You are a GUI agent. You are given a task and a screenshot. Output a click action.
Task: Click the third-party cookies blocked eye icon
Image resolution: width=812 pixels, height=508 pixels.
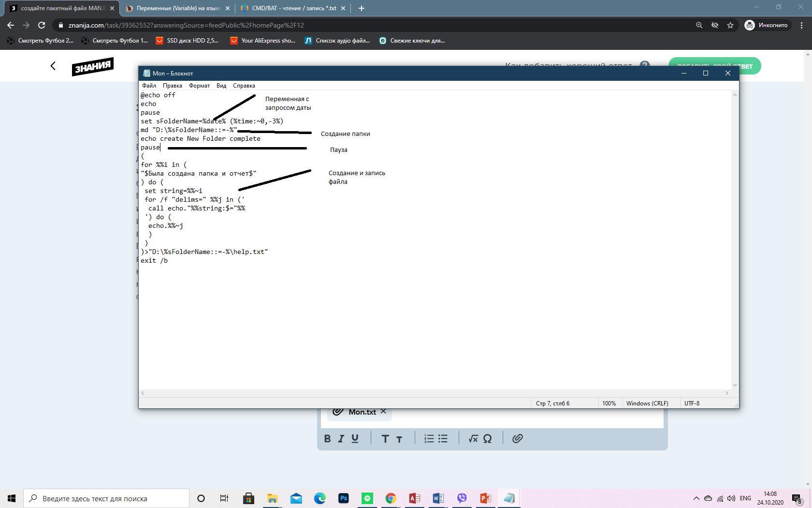click(x=714, y=25)
